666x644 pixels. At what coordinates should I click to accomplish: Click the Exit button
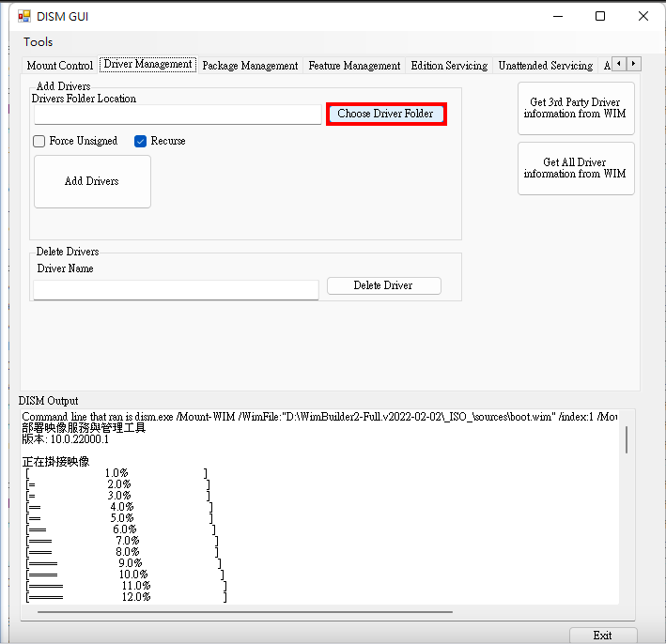(603, 636)
